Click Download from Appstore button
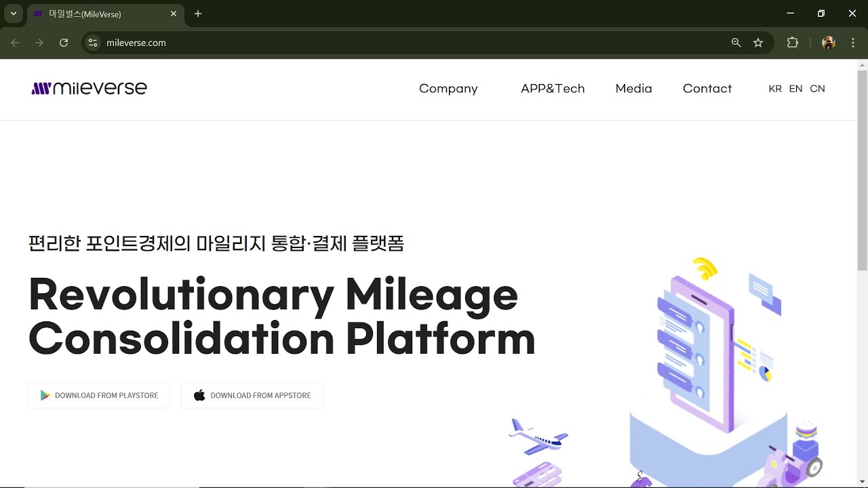Screen dimensions: 868x488 (x=252, y=395)
